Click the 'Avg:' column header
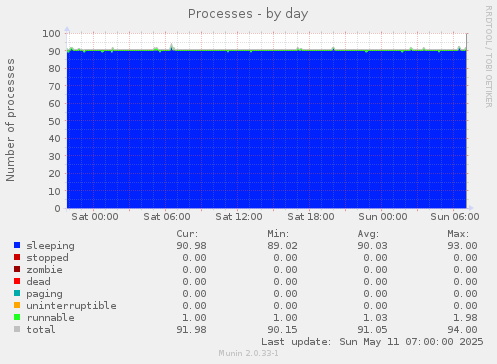Screen dimensions: 497x364 [x=368, y=234]
